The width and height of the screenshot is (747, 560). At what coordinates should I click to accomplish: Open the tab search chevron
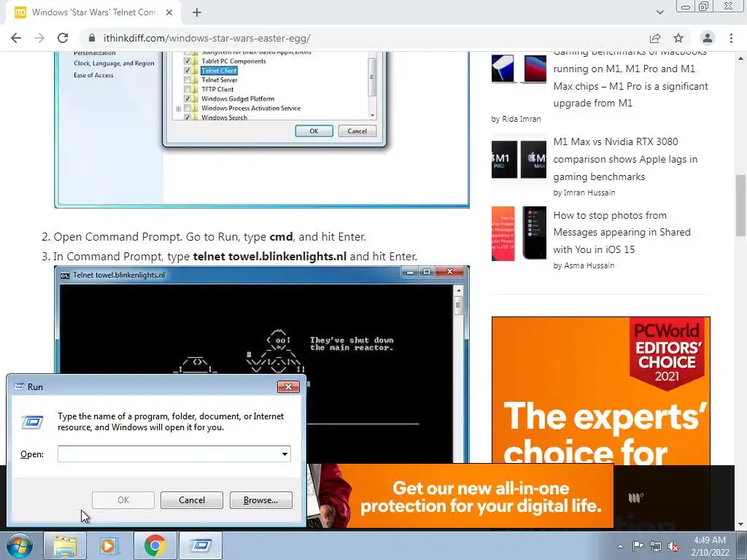point(659,12)
